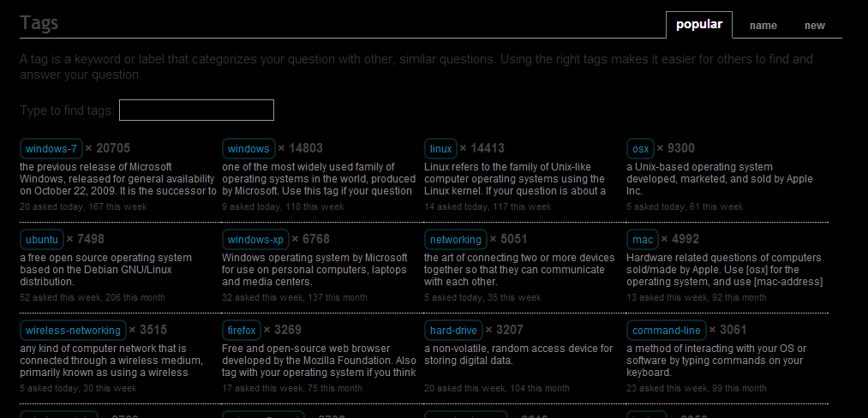Click the hard-drive tag description text
868x418 pixels.
click(x=518, y=355)
